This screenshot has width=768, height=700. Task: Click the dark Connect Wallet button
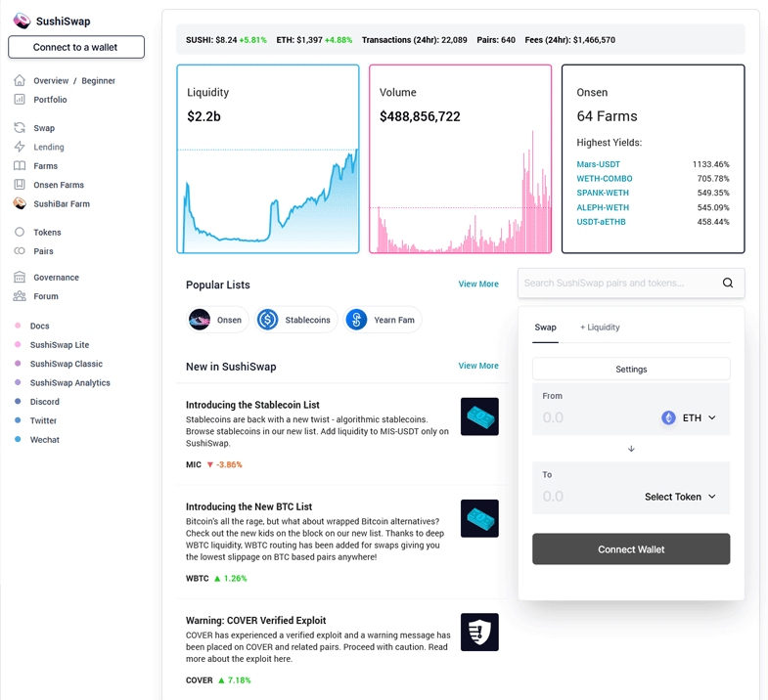[x=631, y=548]
